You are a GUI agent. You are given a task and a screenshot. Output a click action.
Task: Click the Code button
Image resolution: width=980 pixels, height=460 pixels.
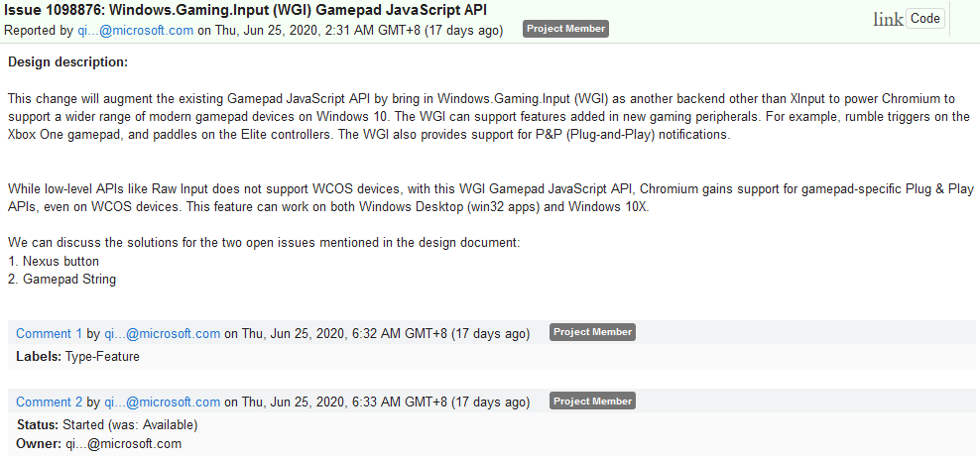coord(925,19)
